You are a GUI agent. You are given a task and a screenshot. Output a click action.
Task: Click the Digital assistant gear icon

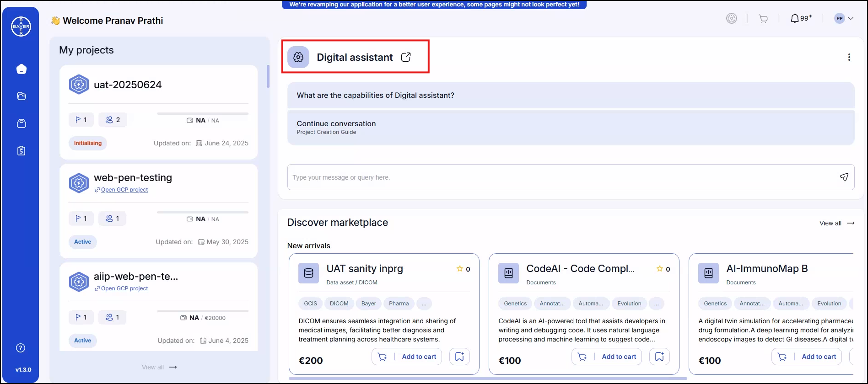[298, 57]
